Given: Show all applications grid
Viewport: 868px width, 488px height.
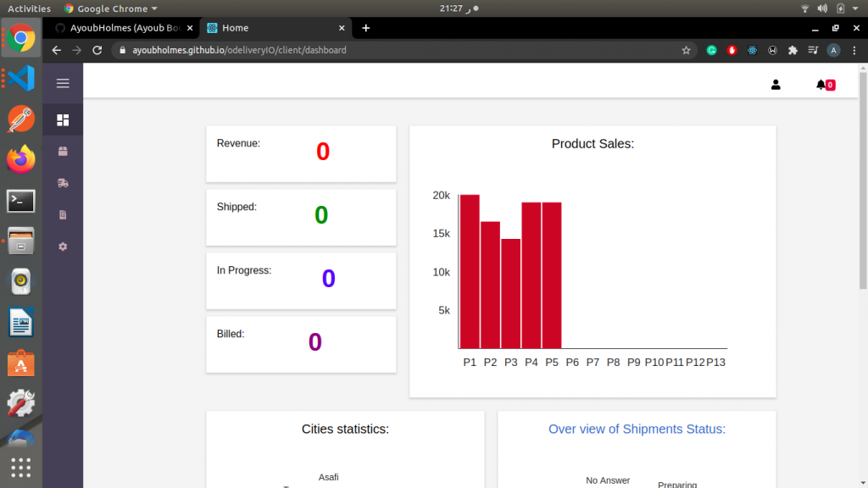Looking at the screenshot, I should pyautogui.click(x=21, y=468).
